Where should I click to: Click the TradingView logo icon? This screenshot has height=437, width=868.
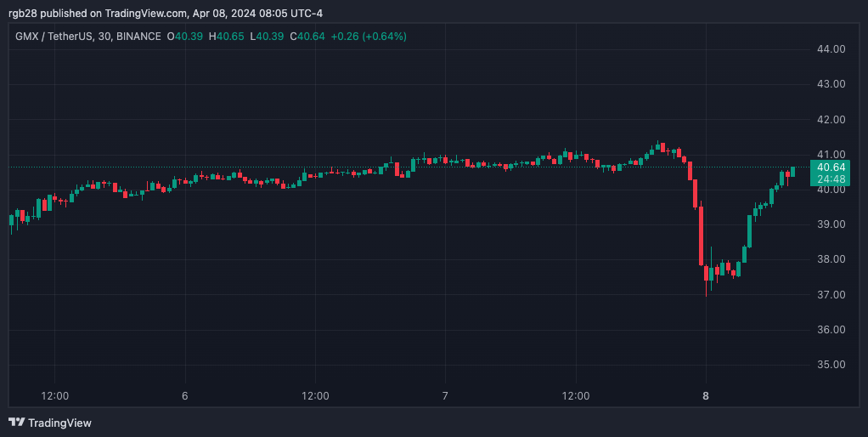pos(16,423)
